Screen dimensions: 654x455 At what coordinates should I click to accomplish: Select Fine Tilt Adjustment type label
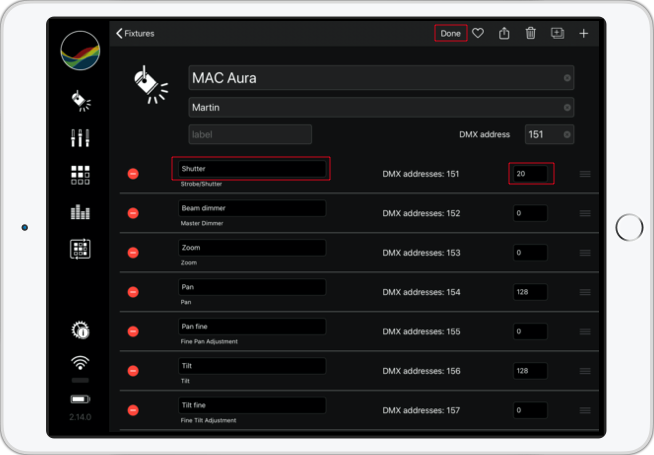(x=208, y=420)
